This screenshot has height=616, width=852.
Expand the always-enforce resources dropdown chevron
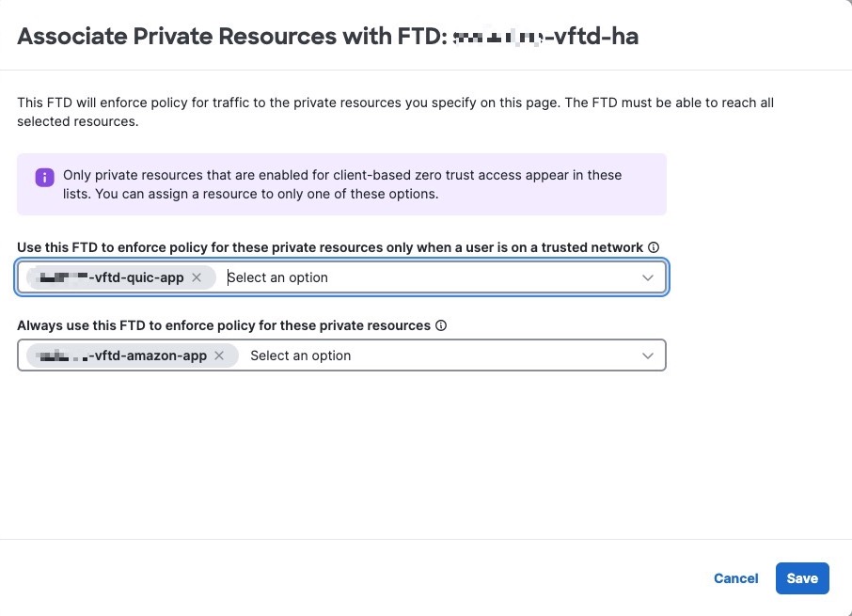coord(647,355)
